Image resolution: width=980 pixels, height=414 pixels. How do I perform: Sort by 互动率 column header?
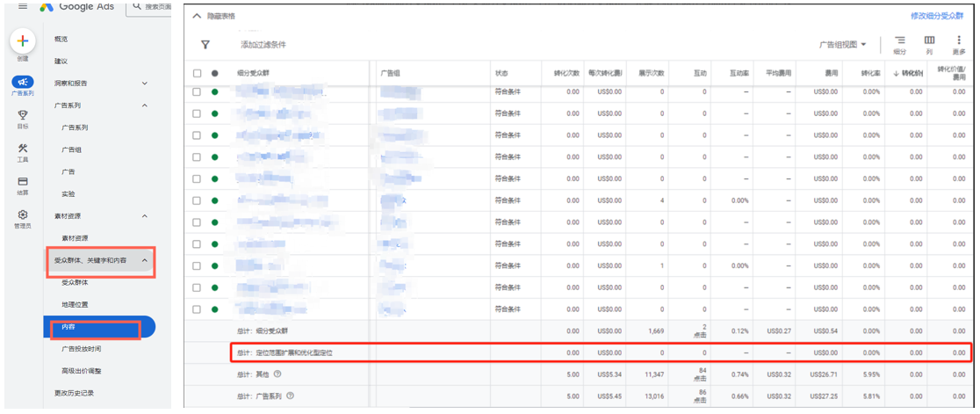[x=739, y=73]
